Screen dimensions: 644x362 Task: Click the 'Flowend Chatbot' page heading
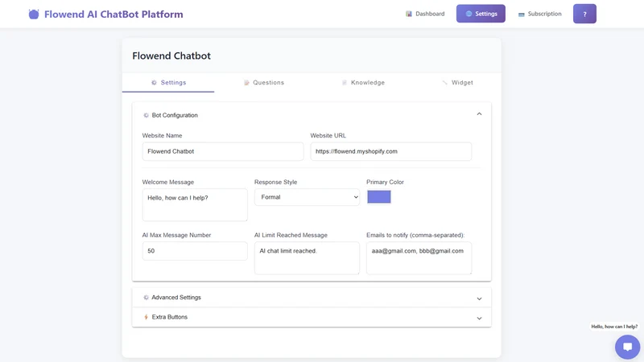point(171,56)
